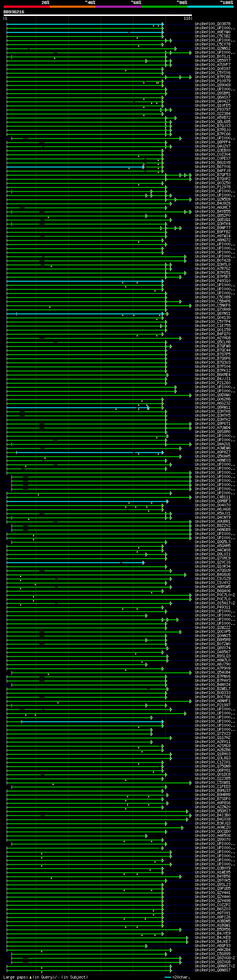Select the UniRef100_A8QF93 label
This screenshot has height=980, width=237.
pos(213,946)
